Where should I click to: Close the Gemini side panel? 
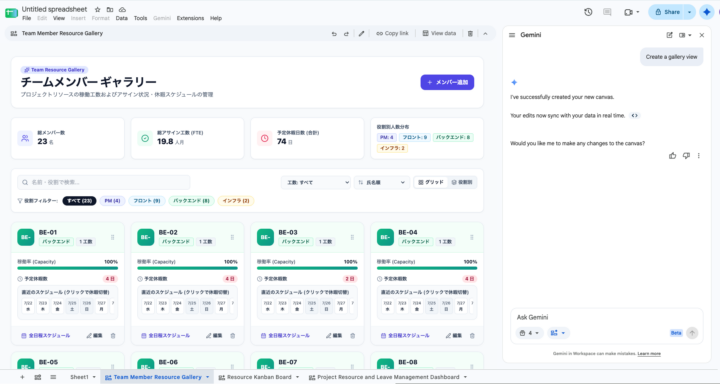[702, 35]
